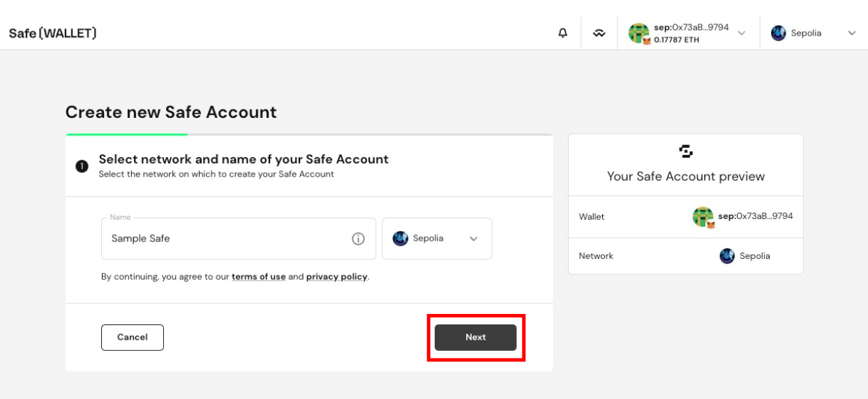Click the Safe logo icon above preview
868x399 pixels.
point(686,151)
